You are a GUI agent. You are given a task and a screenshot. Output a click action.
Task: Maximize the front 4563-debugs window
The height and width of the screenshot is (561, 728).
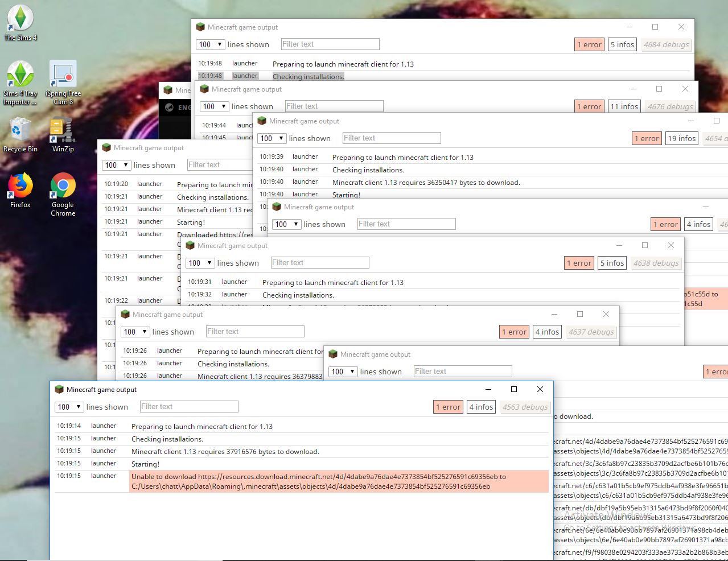(x=514, y=390)
